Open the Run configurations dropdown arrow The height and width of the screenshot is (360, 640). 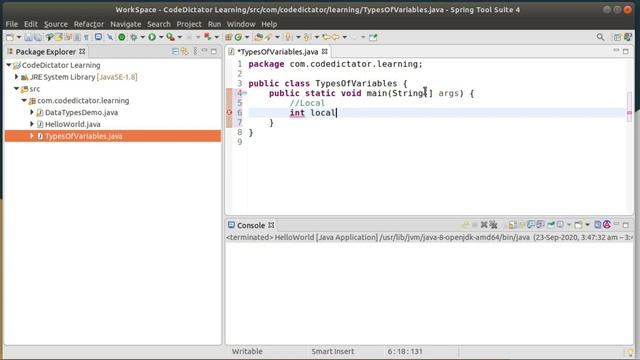161,37
